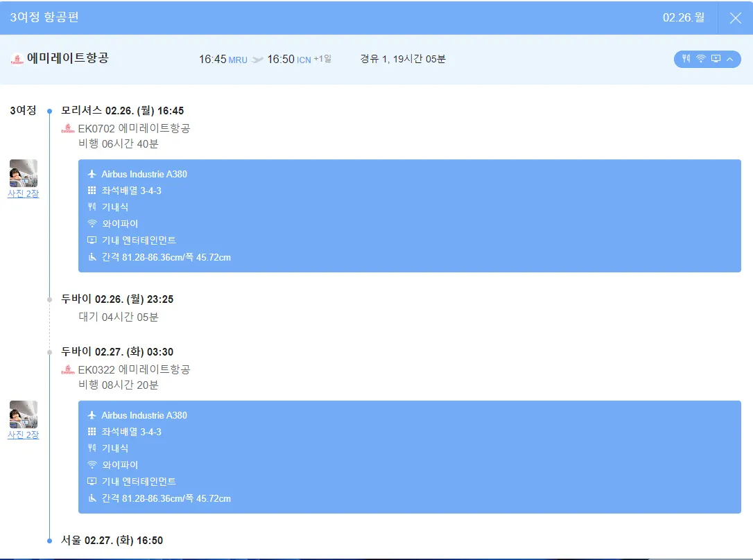Click the meal icon in the header pill
Image resolution: width=753 pixels, height=560 pixels.
(686, 58)
